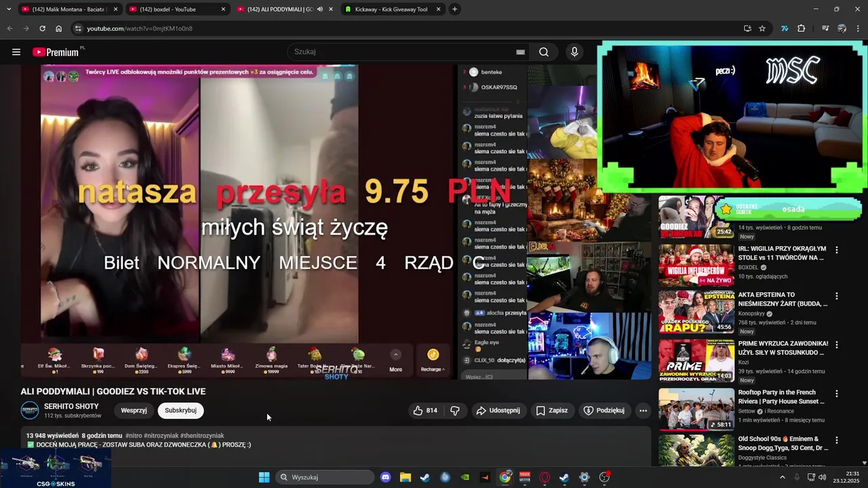Open menu for AKTA EPSTEINA video

point(836,296)
